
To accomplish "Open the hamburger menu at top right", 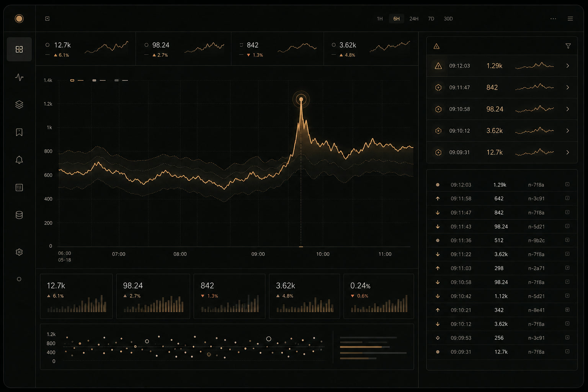I will coord(570,18).
